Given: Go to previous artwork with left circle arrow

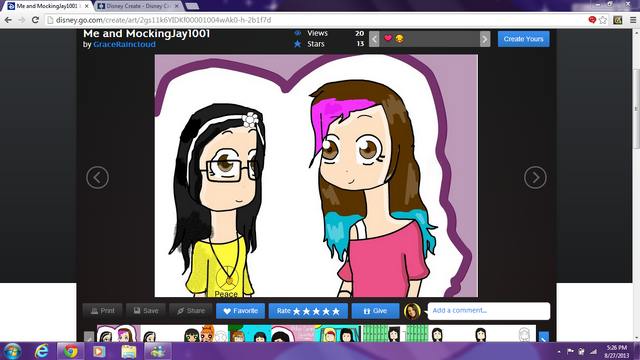Looking at the screenshot, I should 98,177.
